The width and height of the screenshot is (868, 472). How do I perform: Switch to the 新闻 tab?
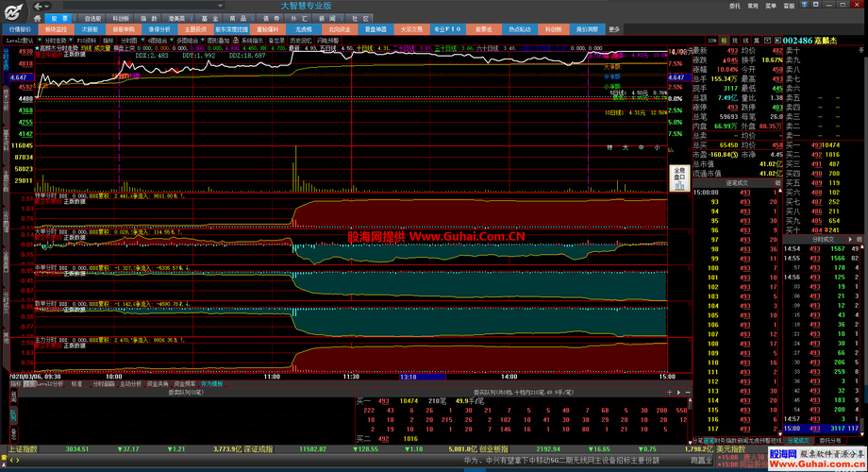[326, 18]
